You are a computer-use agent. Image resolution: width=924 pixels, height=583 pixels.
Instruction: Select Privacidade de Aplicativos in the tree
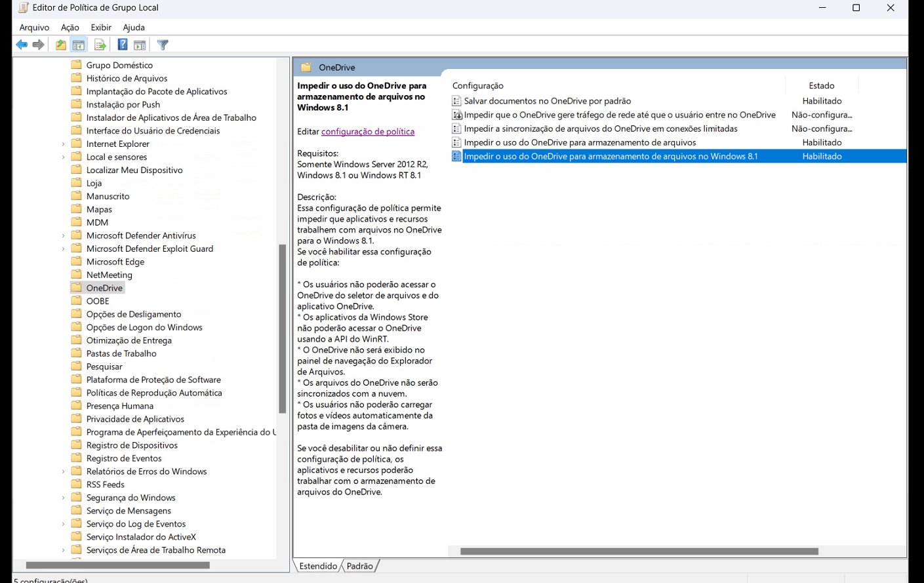pyautogui.click(x=135, y=419)
